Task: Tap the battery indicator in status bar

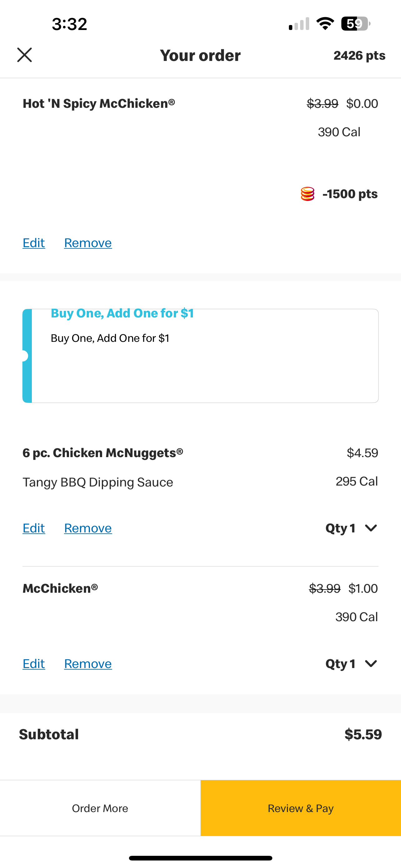Action: point(355,23)
